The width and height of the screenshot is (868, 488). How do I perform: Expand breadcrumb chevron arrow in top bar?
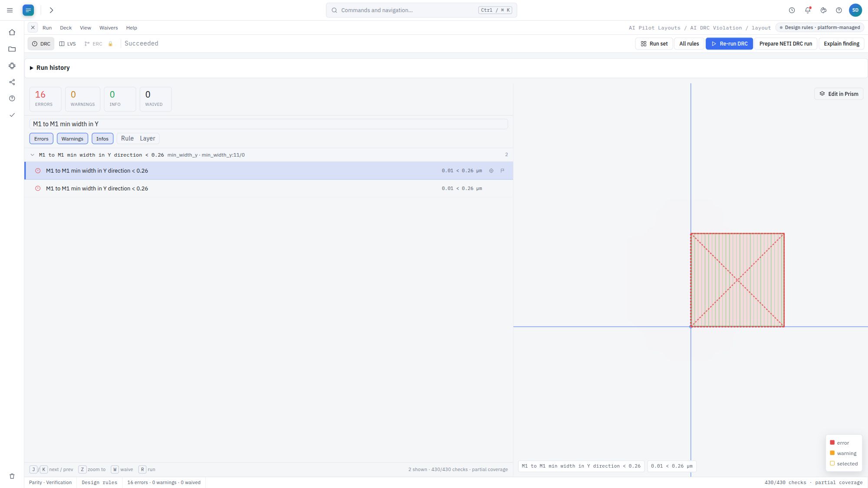click(51, 10)
